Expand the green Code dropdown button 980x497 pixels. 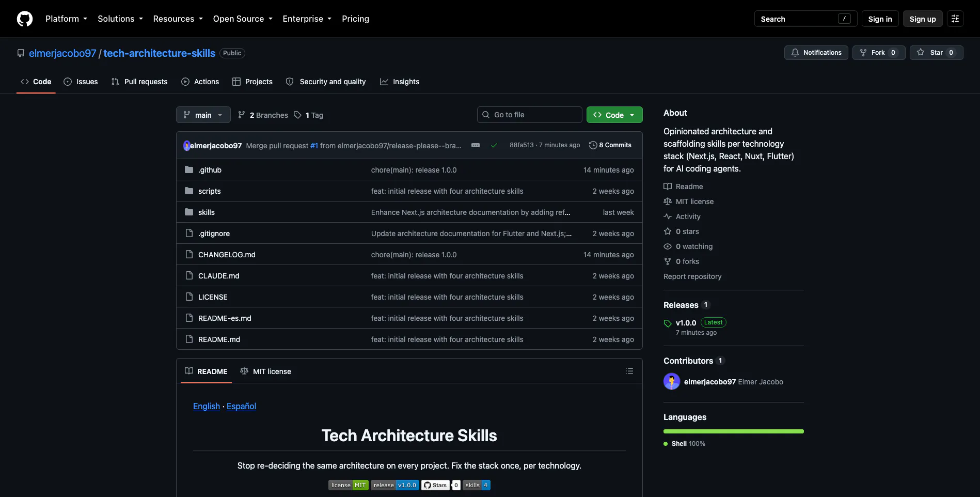614,115
